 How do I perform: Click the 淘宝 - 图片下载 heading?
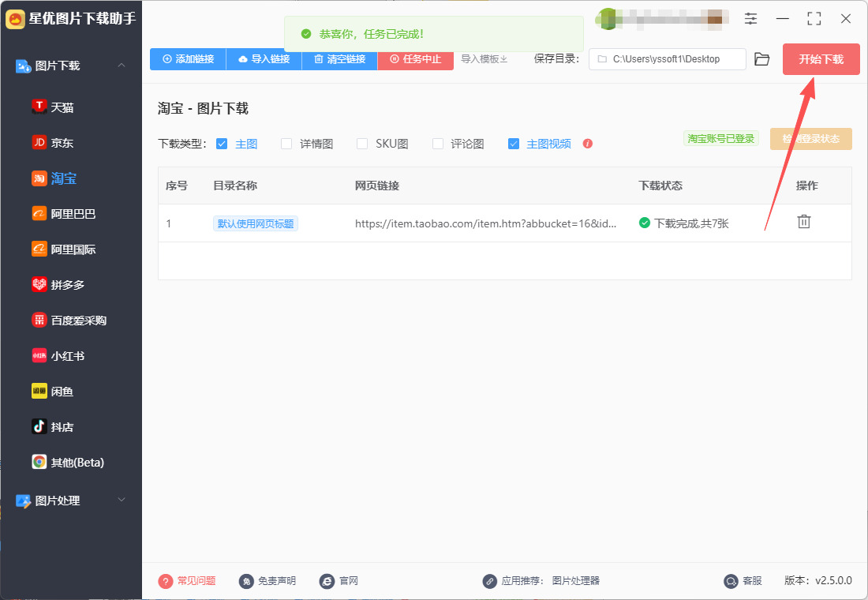pyautogui.click(x=203, y=108)
